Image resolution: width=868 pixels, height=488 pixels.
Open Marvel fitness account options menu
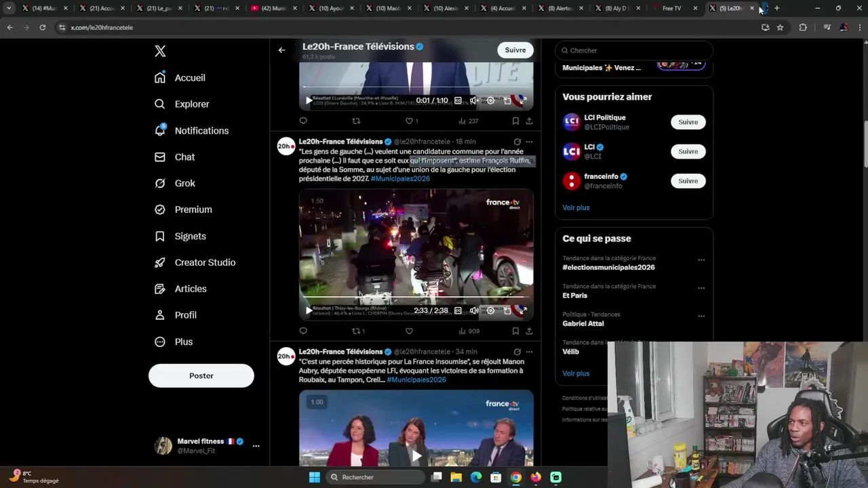click(x=256, y=446)
